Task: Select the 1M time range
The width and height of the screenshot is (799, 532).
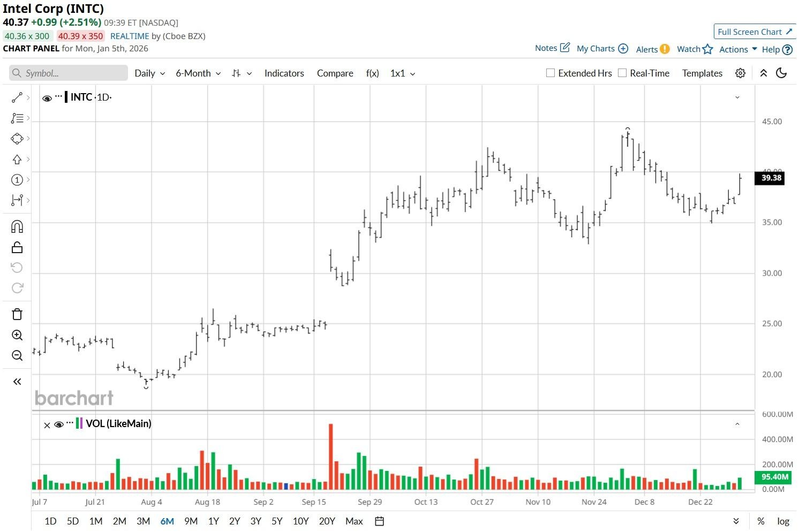Action: tap(96, 521)
